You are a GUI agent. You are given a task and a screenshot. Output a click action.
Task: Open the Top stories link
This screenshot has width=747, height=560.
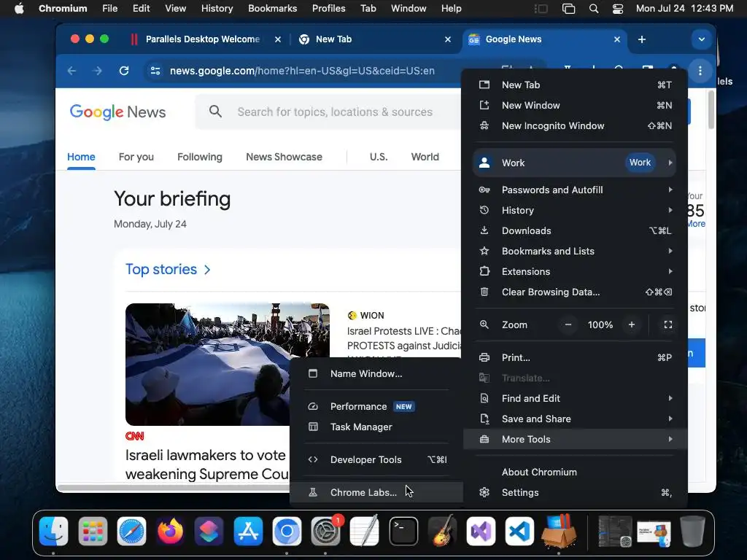pyautogui.click(x=168, y=270)
